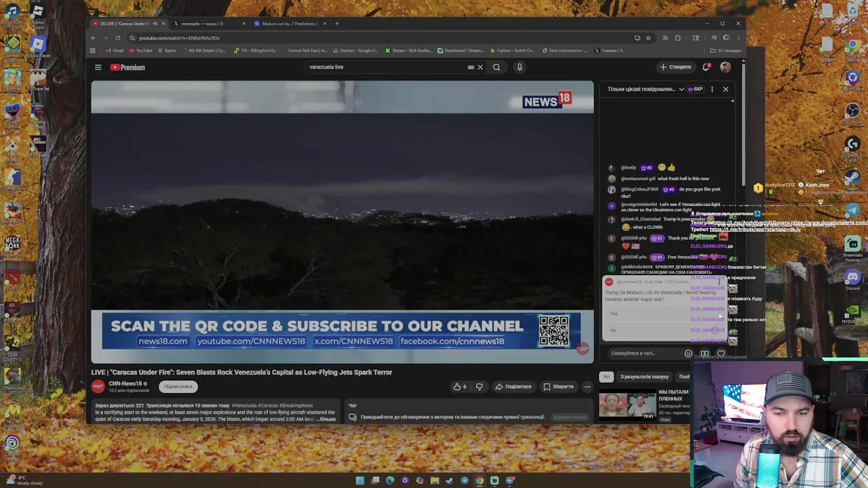Open the Gmail bookmark
This screenshot has width=868, height=488.
tap(115, 50)
